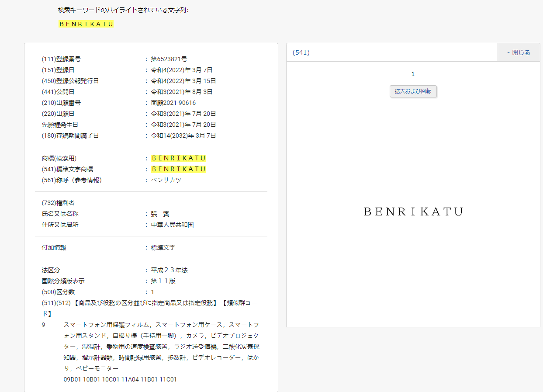
Task: Click the (541)標準文字商標 BENRIKATU value
Action: point(179,169)
